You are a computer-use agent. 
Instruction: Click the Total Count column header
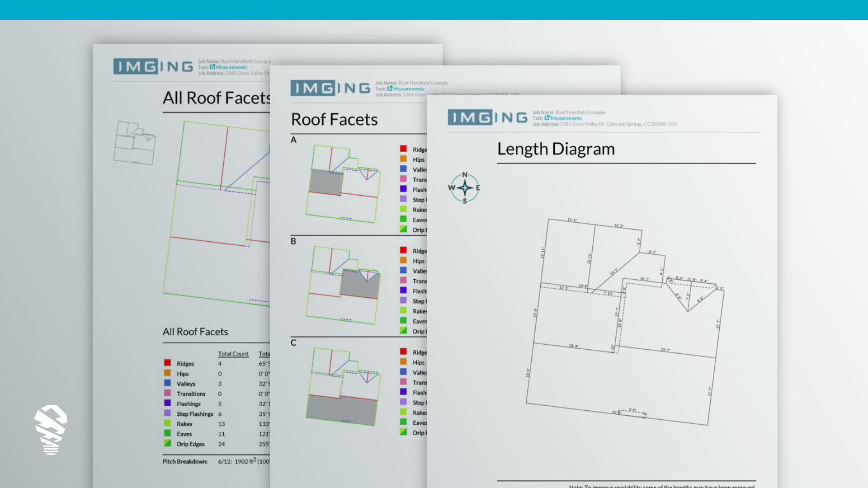point(233,354)
